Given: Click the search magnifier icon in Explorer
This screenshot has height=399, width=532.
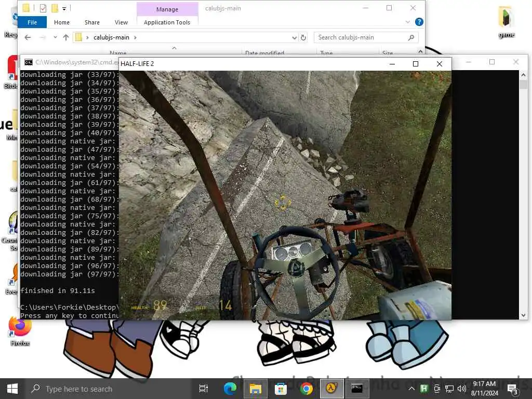Looking at the screenshot, I should pyautogui.click(x=411, y=37).
